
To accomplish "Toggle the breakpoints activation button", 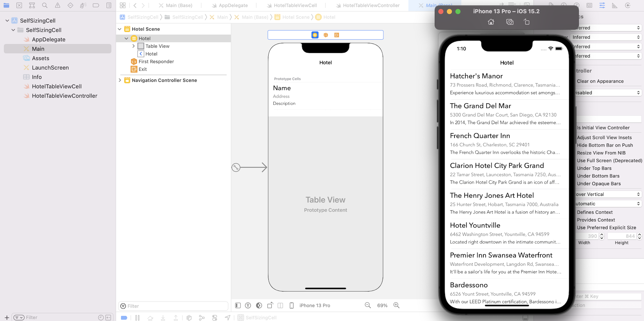I will 124,318.
